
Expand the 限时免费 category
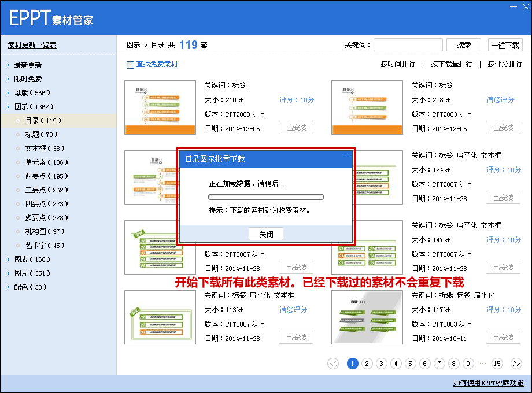pyautogui.click(x=28, y=79)
